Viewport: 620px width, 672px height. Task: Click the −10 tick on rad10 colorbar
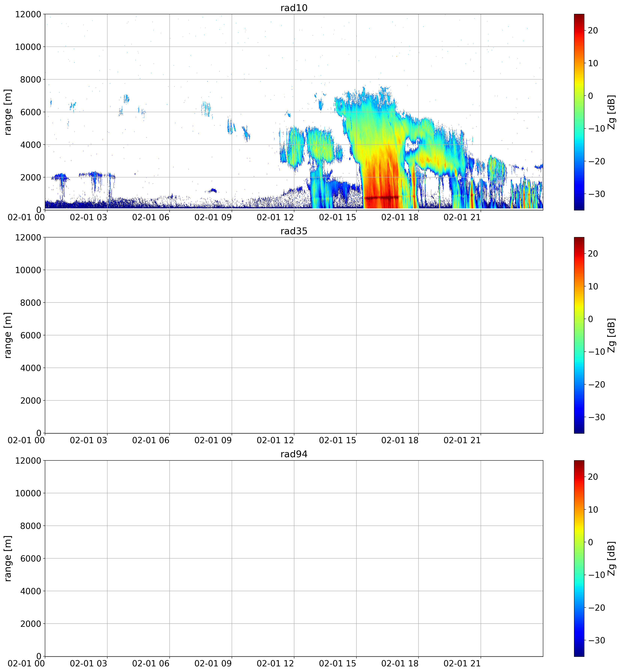coord(597,128)
